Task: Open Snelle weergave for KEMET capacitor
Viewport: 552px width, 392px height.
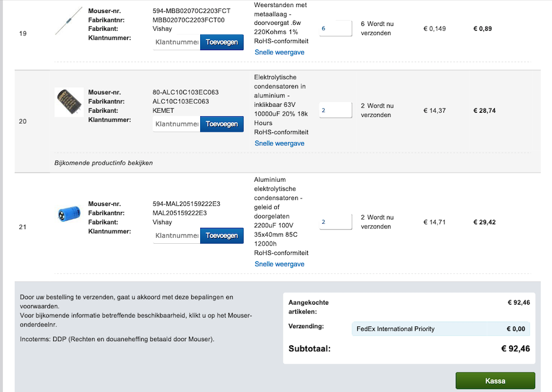Action: click(x=279, y=143)
